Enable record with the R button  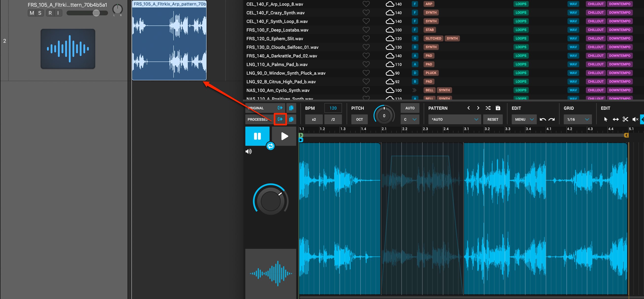click(x=50, y=13)
